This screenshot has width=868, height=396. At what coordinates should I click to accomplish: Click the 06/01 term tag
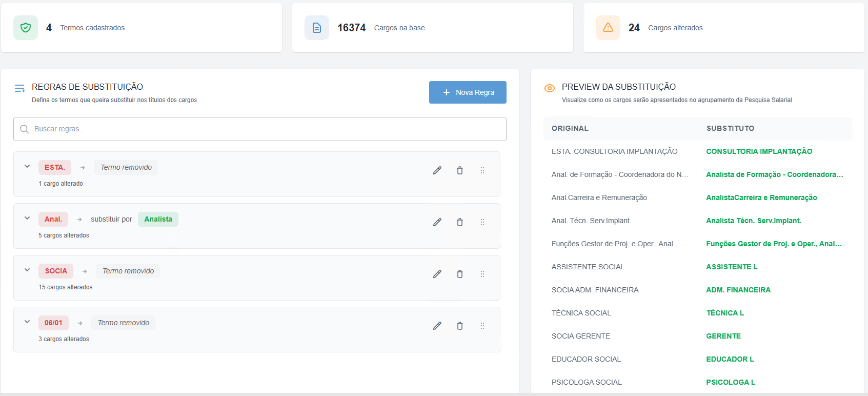tap(53, 323)
